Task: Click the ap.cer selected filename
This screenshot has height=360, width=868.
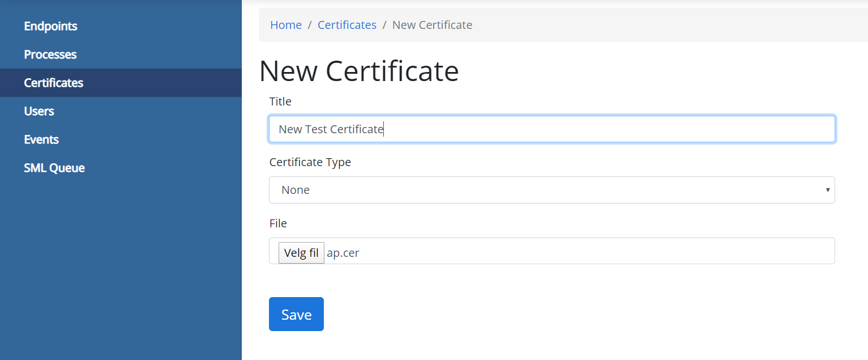Action: (x=343, y=253)
